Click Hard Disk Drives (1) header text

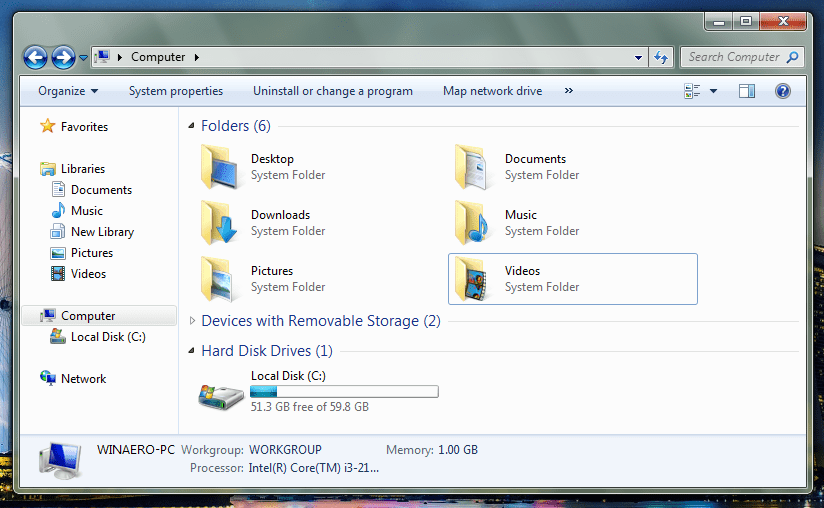pyautogui.click(x=267, y=350)
